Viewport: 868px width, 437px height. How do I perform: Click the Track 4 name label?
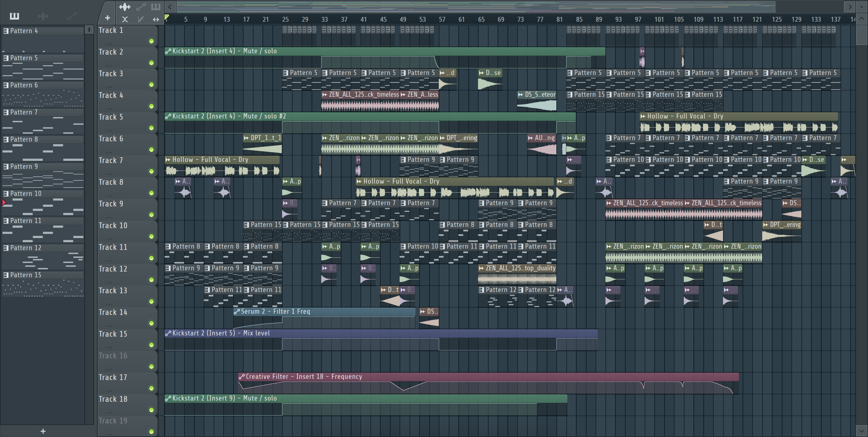click(111, 95)
